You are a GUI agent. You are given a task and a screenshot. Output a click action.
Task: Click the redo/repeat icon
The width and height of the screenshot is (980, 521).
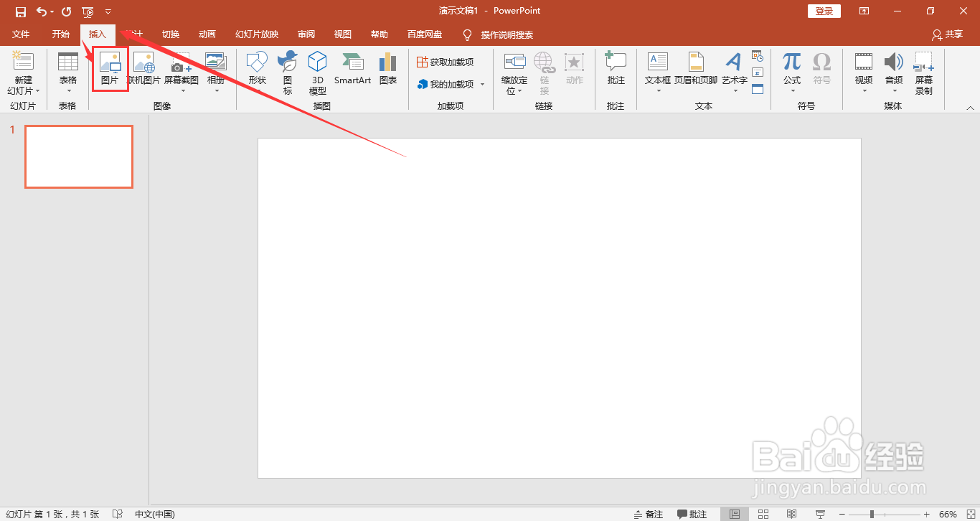(x=67, y=11)
